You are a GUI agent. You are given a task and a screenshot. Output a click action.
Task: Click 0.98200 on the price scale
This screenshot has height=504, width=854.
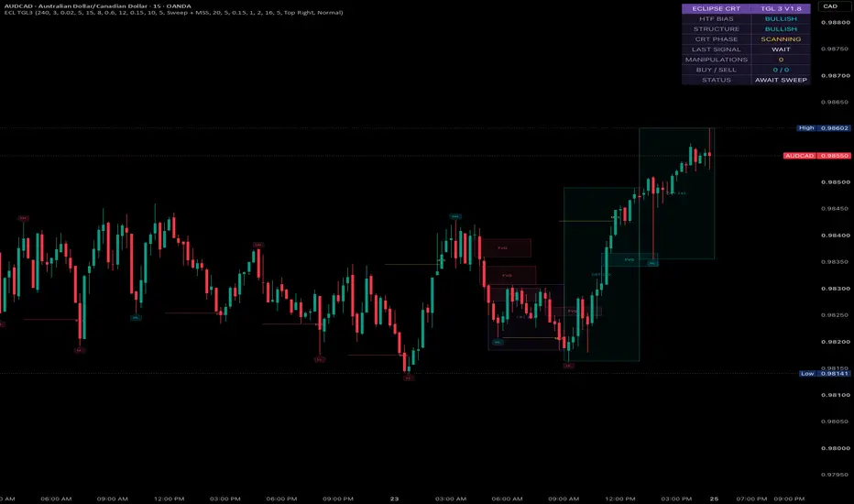[835, 342]
